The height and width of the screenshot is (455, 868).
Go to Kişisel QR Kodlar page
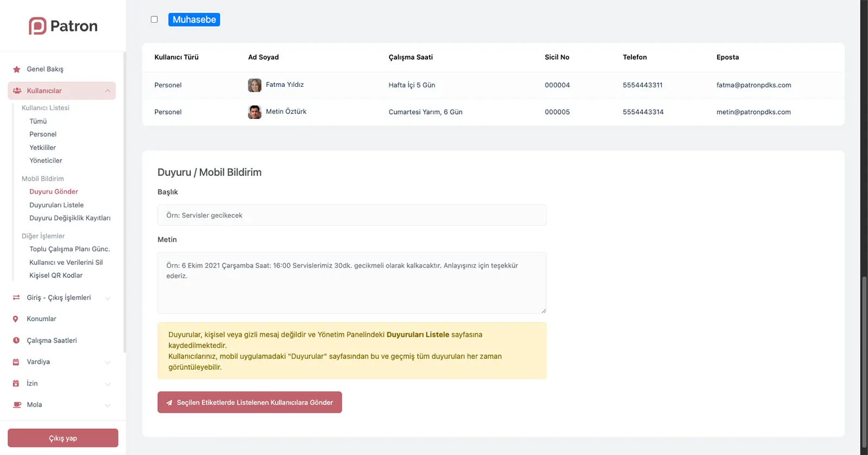[x=56, y=275]
